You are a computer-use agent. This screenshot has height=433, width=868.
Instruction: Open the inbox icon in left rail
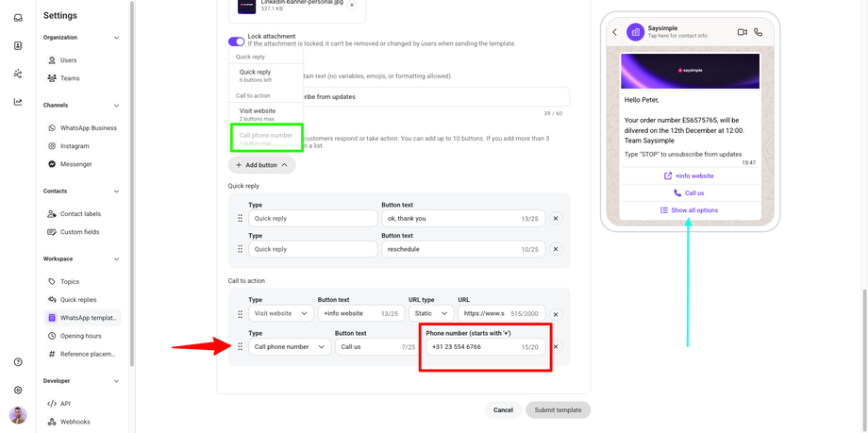18,18
